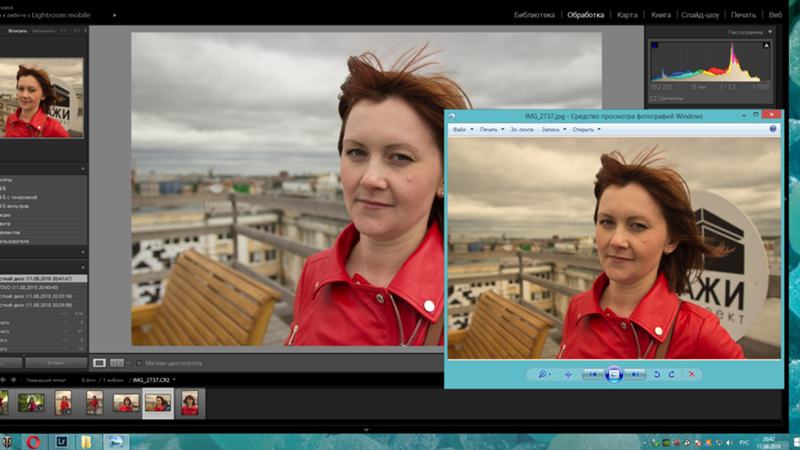Open the Книга module
This screenshot has height=450, width=800.
(x=661, y=15)
